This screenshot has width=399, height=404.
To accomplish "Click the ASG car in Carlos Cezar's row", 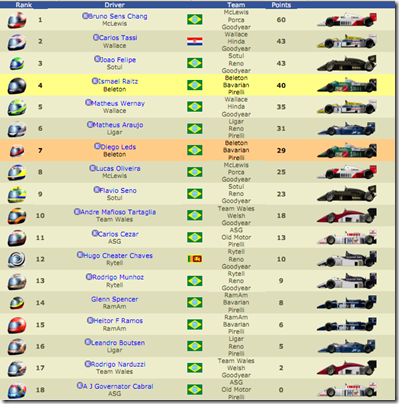I will 347,237.
